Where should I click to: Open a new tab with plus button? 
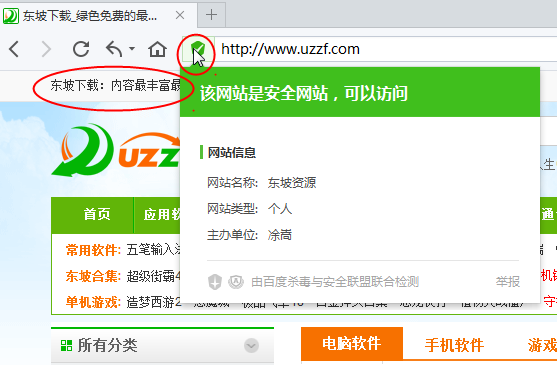211,15
